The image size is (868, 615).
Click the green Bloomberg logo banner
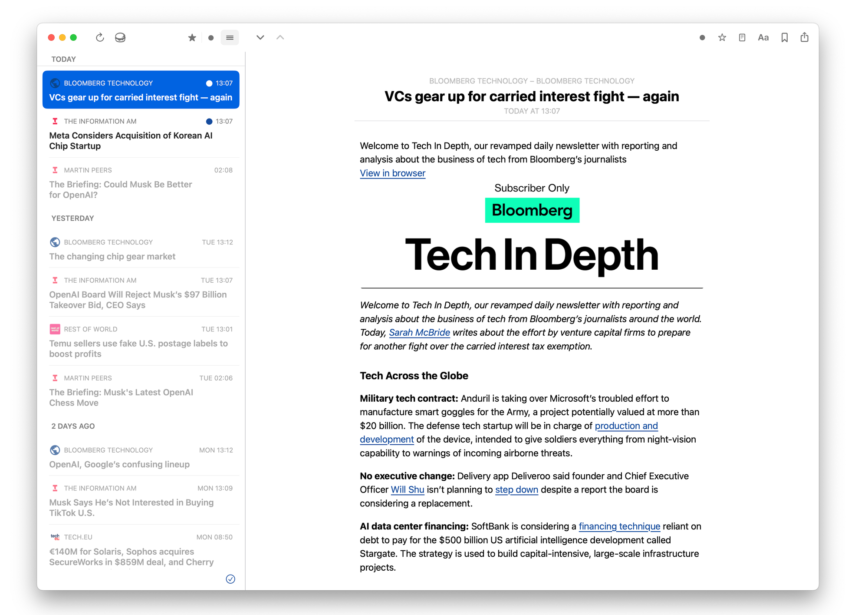[532, 210]
